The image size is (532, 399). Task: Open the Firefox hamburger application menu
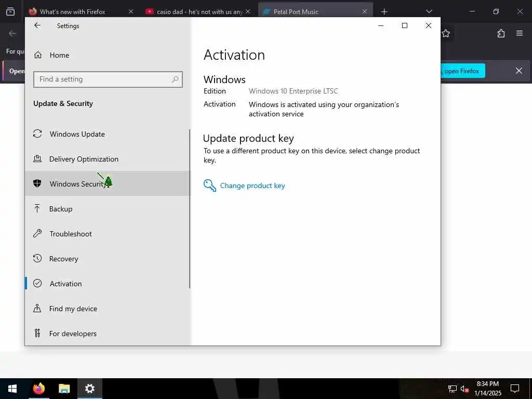[x=520, y=33]
